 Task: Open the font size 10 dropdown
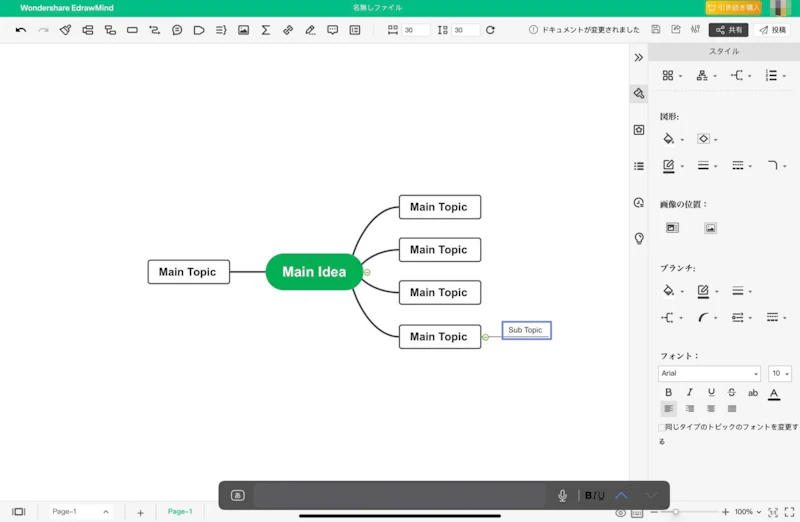click(780, 373)
